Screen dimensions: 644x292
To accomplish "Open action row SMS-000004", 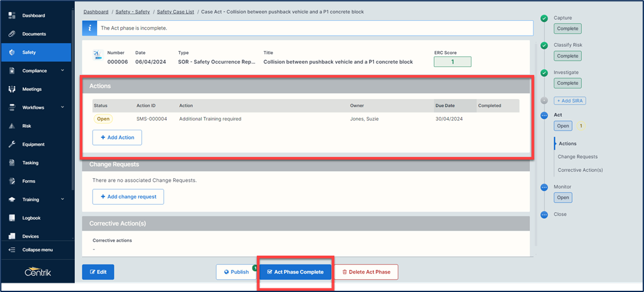I will 152,119.
